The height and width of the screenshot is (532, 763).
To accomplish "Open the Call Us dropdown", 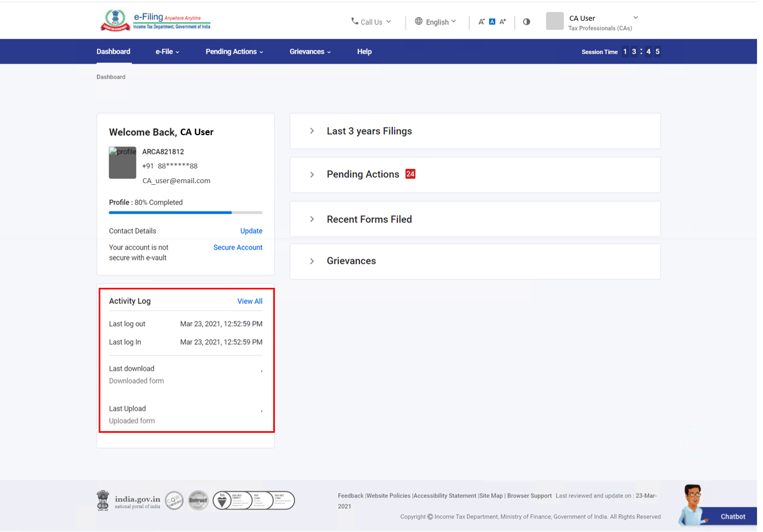I will (371, 22).
